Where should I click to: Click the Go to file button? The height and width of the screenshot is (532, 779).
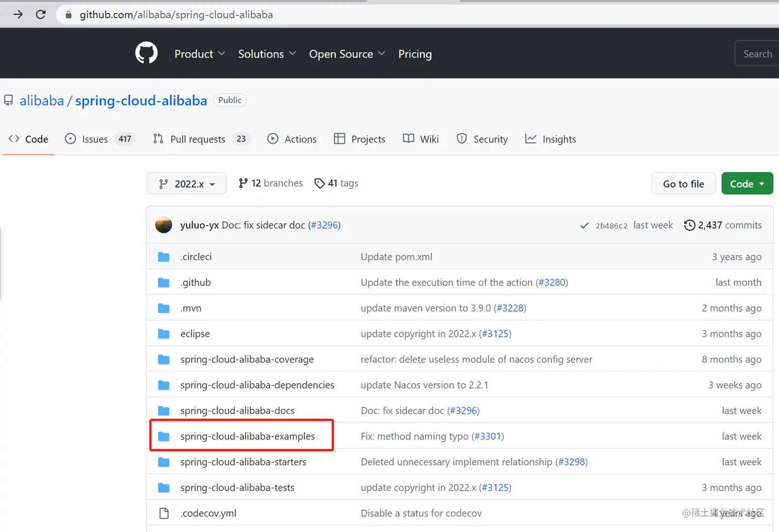683,183
